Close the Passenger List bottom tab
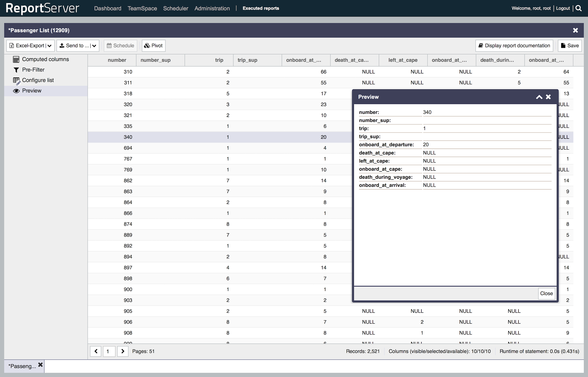Image resolution: width=588 pixels, height=377 pixels. click(40, 365)
